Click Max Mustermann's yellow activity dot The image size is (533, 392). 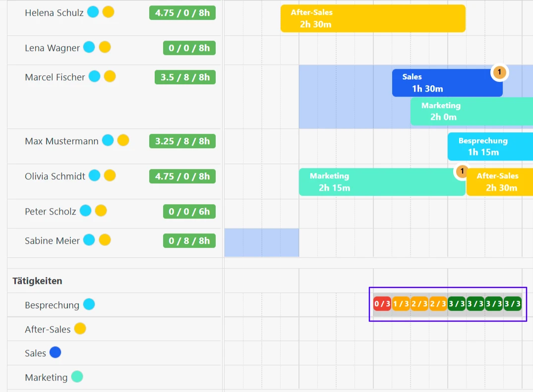pyautogui.click(x=123, y=141)
